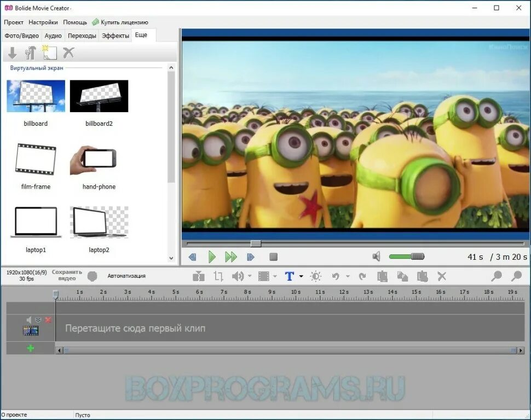Screen dimensions: 531x420
Task: Click the wrench and up-arrow icon
Action: [x=31, y=53]
